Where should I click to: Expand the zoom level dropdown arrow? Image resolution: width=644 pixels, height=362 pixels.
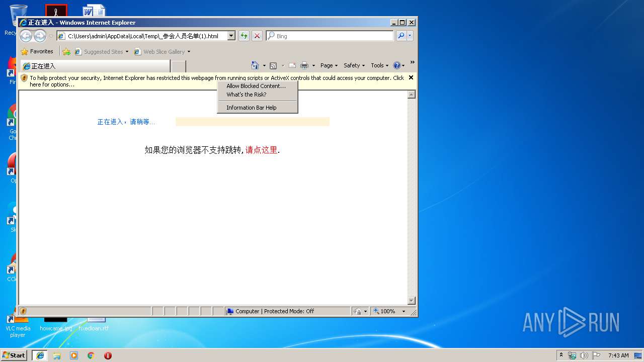click(x=404, y=311)
